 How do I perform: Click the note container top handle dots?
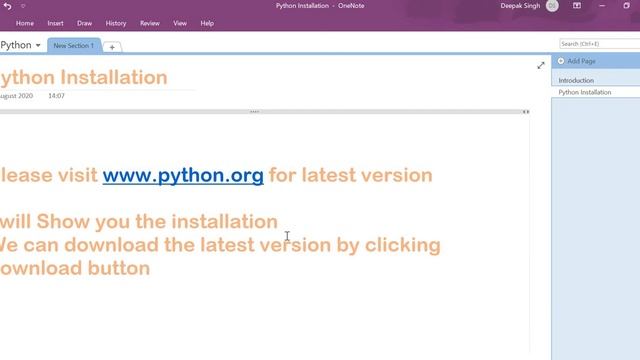[254, 111]
